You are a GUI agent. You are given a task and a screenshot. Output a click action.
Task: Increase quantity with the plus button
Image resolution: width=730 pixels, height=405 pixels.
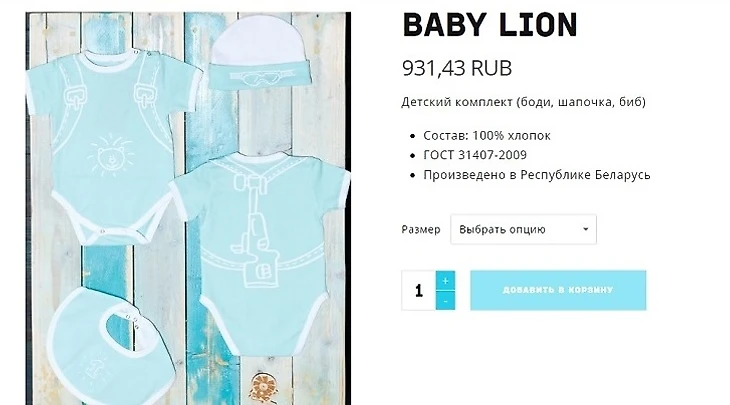click(446, 281)
